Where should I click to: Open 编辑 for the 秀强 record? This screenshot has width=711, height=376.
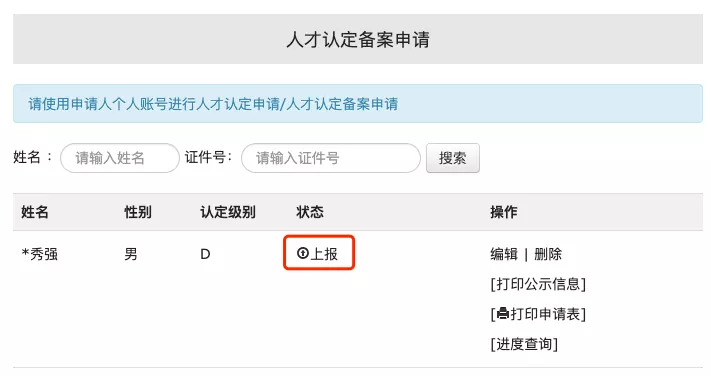[x=504, y=254]
